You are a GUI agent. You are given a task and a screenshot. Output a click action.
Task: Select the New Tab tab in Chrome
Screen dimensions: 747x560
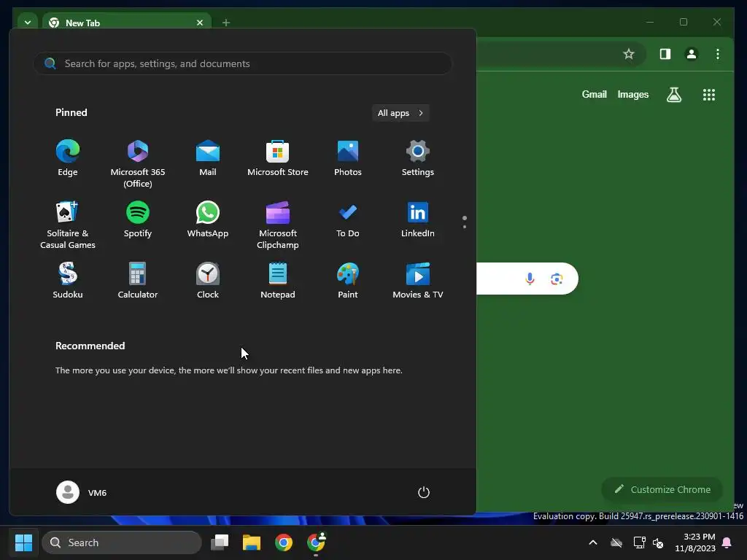tap(127, 23)
